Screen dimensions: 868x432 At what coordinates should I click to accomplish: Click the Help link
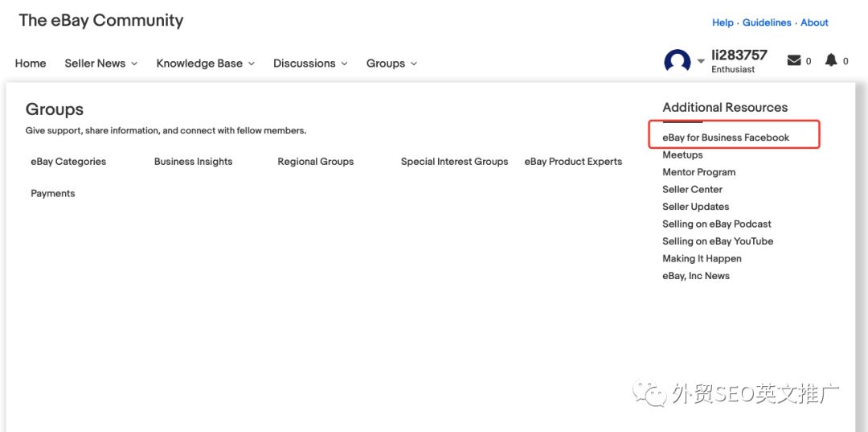pyautogui.click(x=723, y=23)
